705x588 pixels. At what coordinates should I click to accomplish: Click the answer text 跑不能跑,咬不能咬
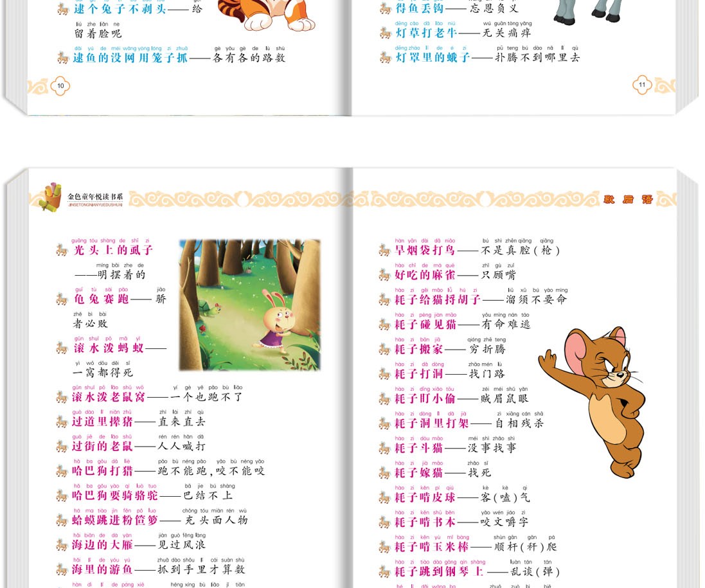(x=211, y=470)
